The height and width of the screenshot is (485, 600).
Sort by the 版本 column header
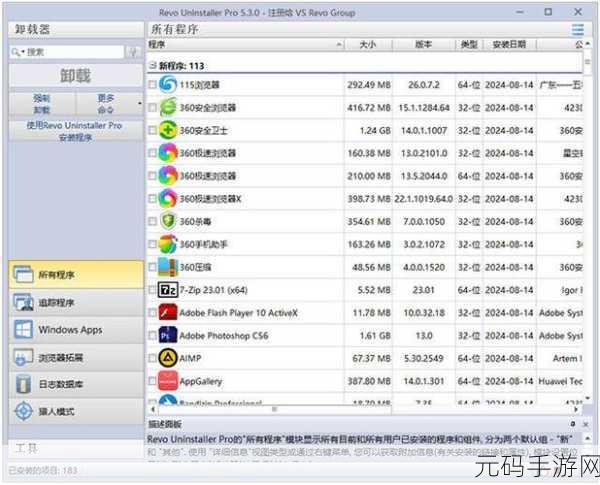click(424, 45)
